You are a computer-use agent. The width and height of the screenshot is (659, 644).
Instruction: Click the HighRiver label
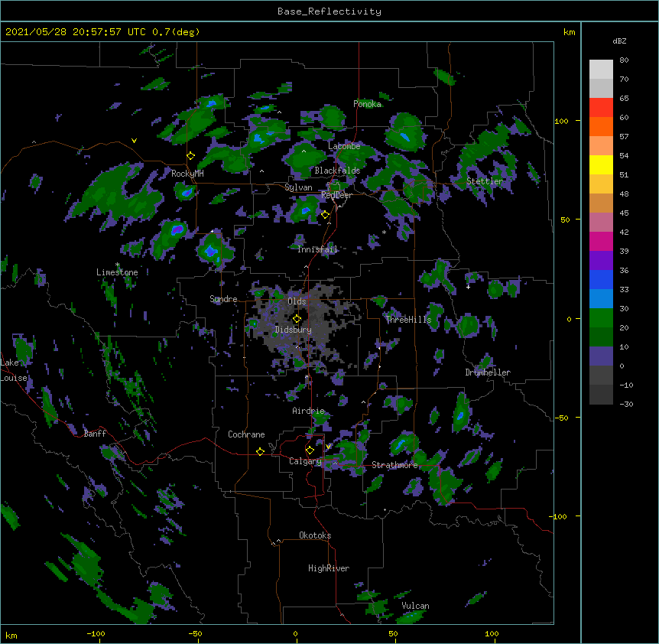tap(329, 568)
